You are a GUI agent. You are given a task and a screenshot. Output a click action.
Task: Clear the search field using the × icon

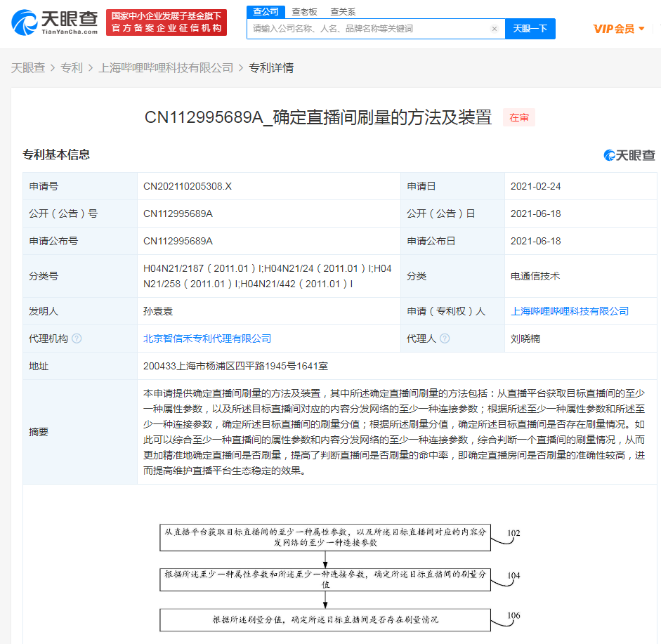tap(495, 29)
